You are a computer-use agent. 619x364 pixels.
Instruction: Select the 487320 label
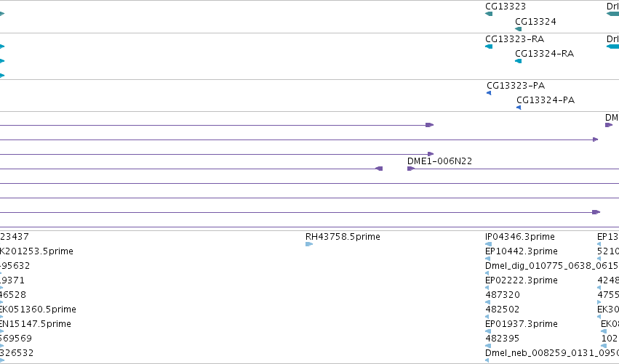[x=503, y=295]
